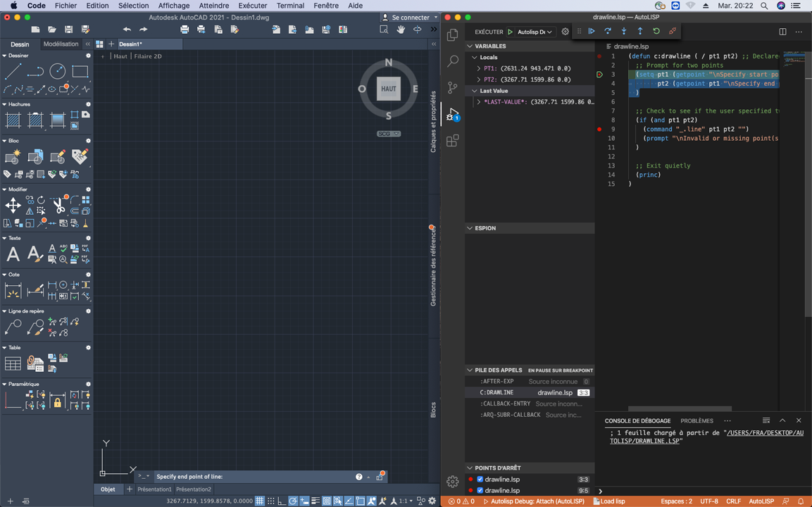This screenshot has height=507, width=812.
Task: Uncheck drawline.lsp breakpoint at line 9:5
Action: point(480,490)
